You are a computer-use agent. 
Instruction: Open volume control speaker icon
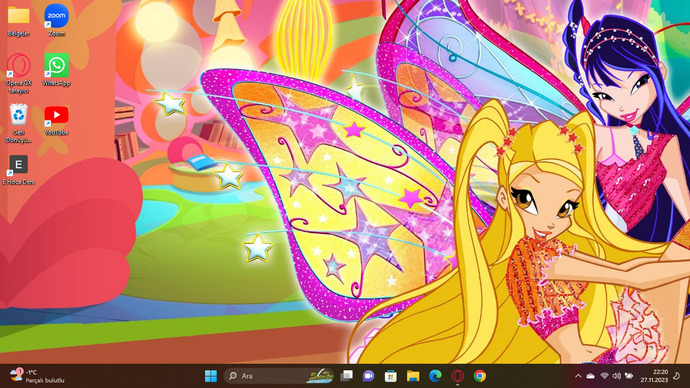pyautogui.click(x=617, y=376)
